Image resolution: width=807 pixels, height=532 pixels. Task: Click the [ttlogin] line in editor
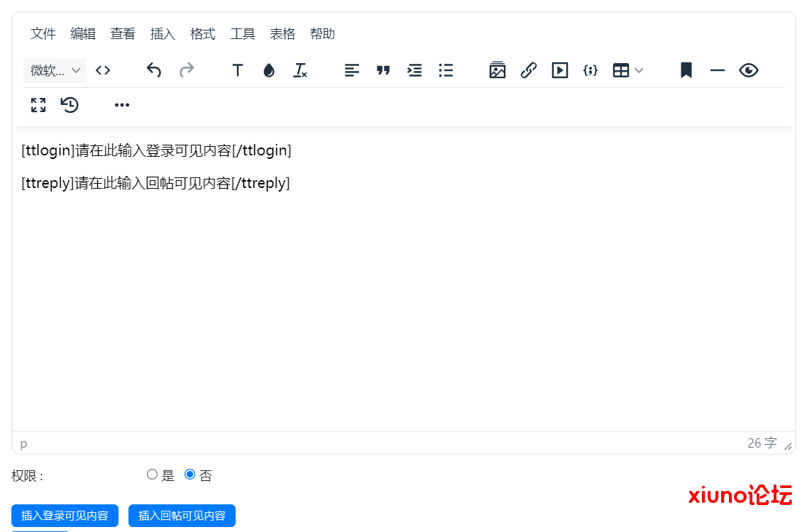pyautogui.click(x=156, y=150)
